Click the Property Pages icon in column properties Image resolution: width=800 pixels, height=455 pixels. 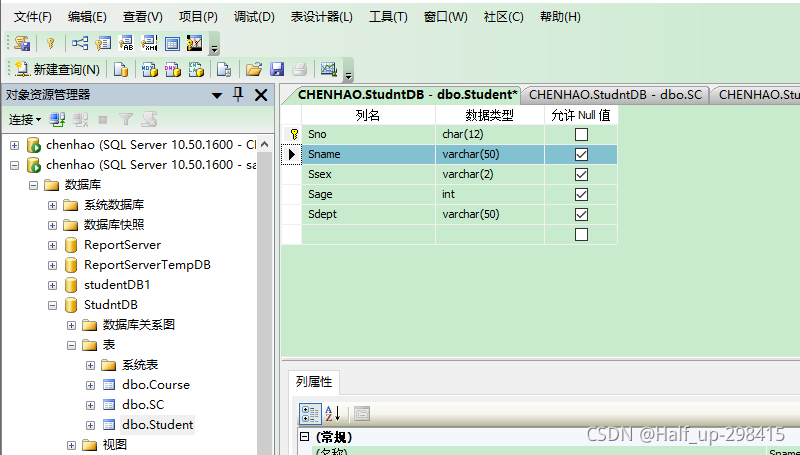(362, 414)
